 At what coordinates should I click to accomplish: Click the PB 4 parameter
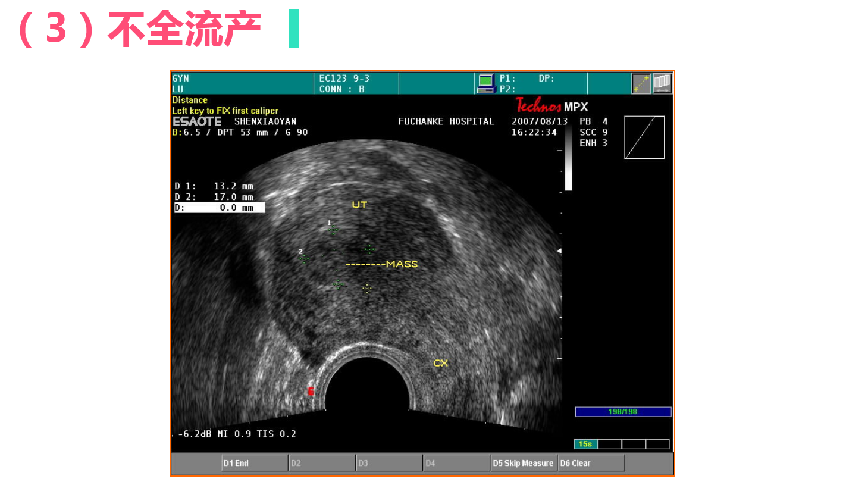[594, 121]
